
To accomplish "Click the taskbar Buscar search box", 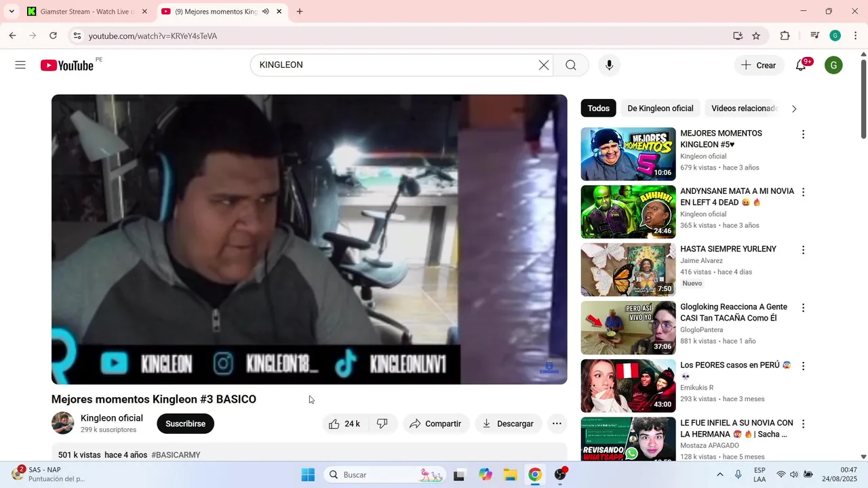I will (x=385, y=474).
